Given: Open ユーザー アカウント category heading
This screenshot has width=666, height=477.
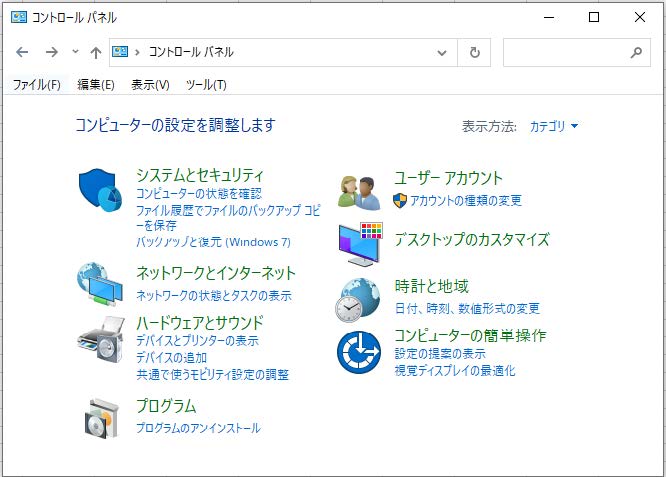Looking at the screenshot, I should click(x=449, y=178).
